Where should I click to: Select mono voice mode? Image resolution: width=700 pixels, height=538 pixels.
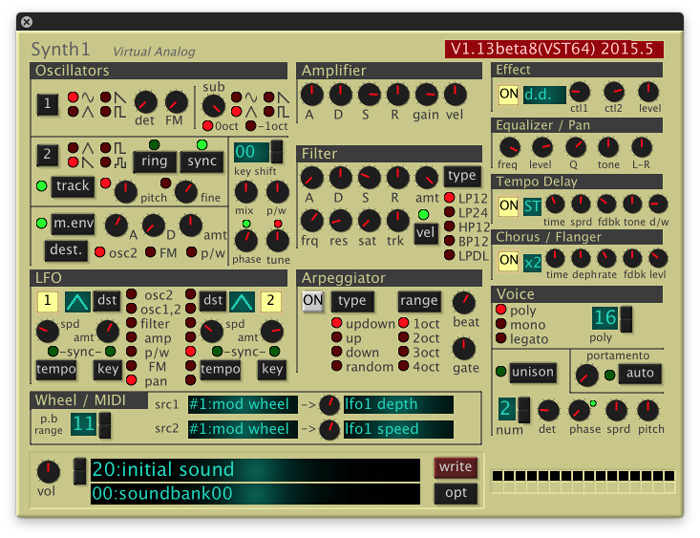tap(501, 325)
